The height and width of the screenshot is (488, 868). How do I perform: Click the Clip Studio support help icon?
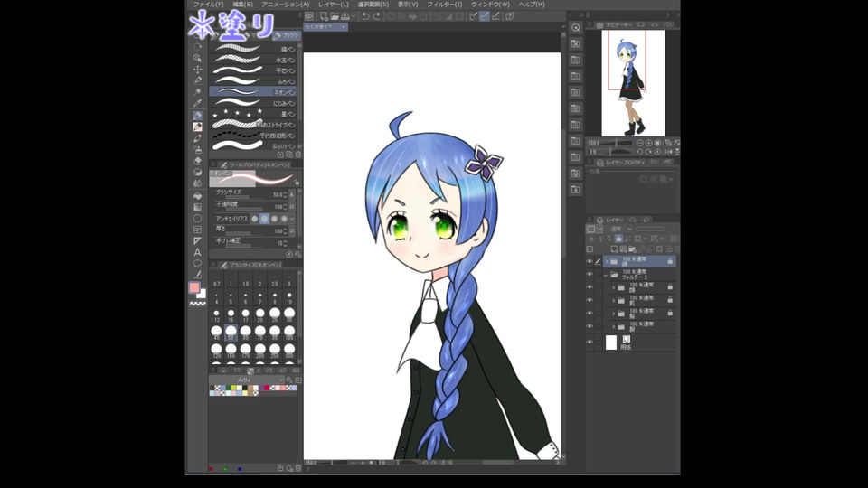tap(509, 16)
